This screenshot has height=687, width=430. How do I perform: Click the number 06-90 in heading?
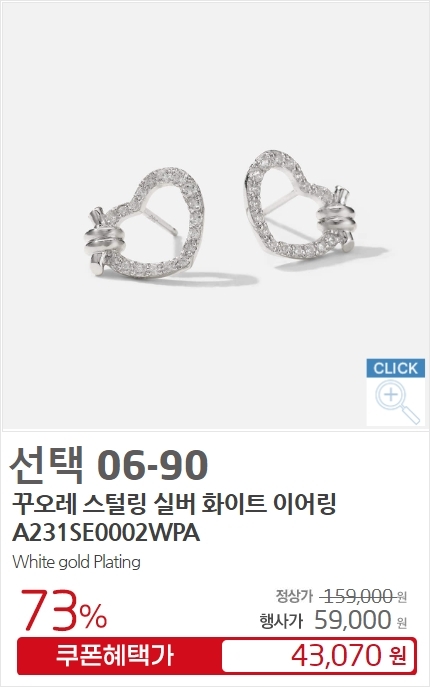coord(153,465)
